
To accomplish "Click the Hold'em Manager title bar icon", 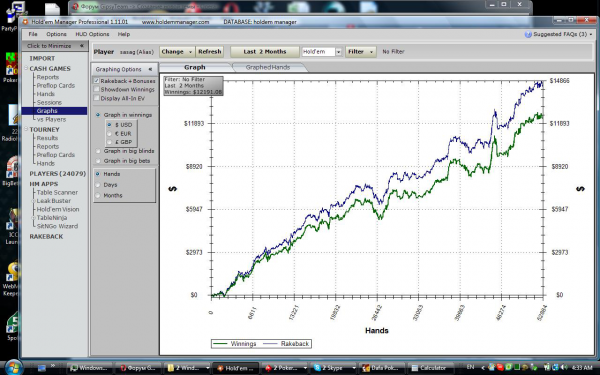I will pyautogui.click(x=26, y=22).
